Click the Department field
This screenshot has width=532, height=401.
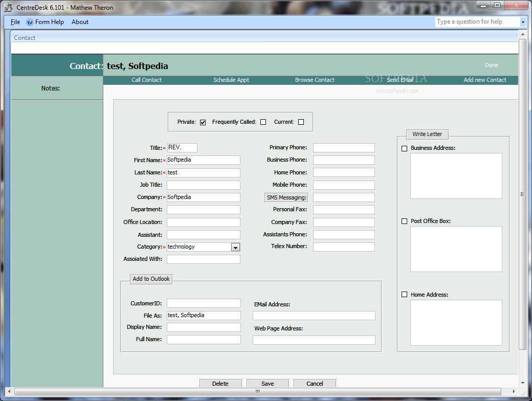pos(204,210)
